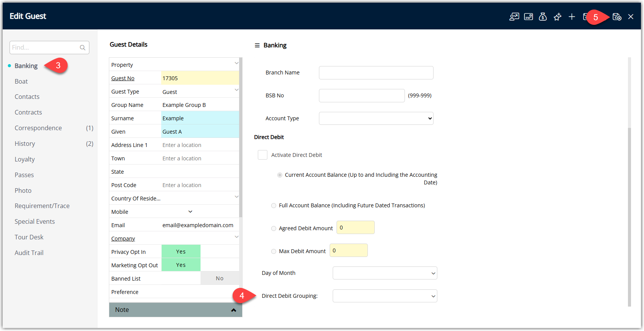Go to Contacts in the sidebar
This screenshot has height=331, width=644.
pyautogui.click(x=27, y=97)
